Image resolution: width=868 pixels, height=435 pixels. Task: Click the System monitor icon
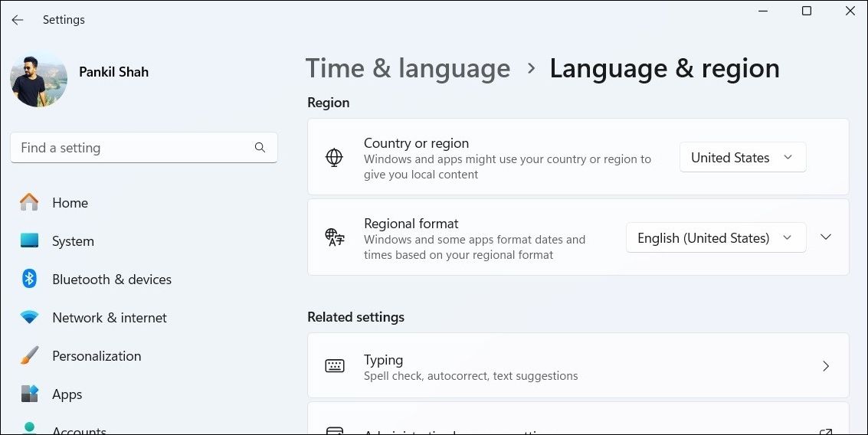pyautogui.click(x=29, y=241)
